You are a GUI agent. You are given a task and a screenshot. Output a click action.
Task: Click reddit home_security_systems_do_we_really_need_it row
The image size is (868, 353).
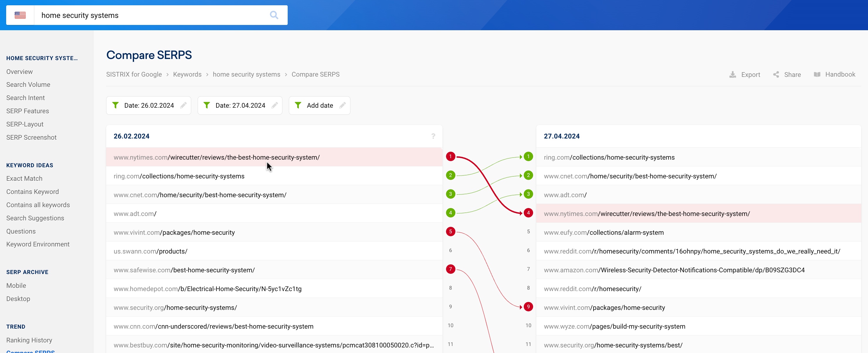click(x=699, y=251)
